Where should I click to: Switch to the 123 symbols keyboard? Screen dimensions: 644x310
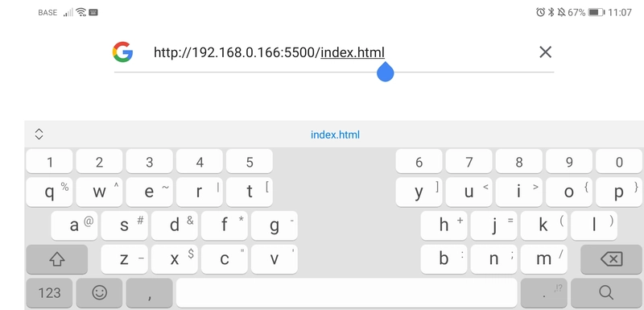pos(49,293)
